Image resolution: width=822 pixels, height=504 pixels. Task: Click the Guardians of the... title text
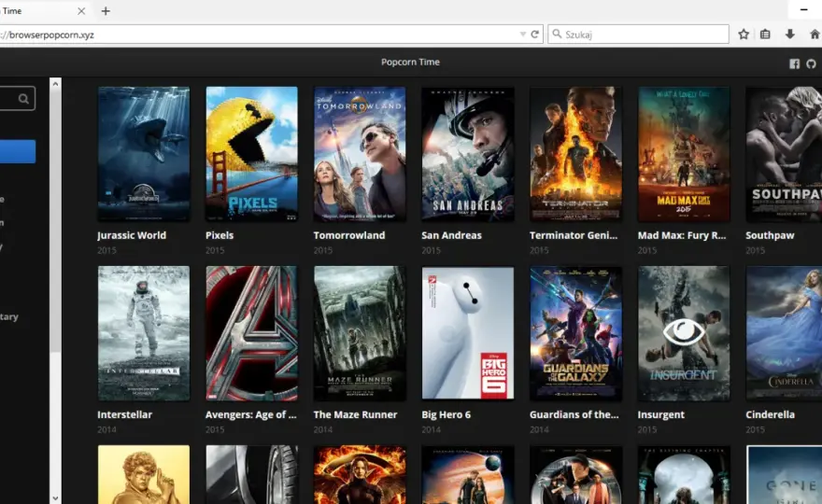[574, 414]
